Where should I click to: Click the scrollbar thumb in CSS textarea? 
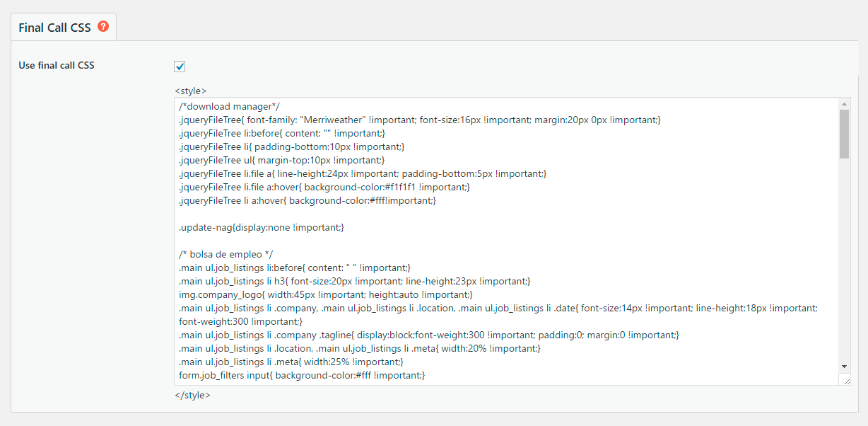(844, 134)
